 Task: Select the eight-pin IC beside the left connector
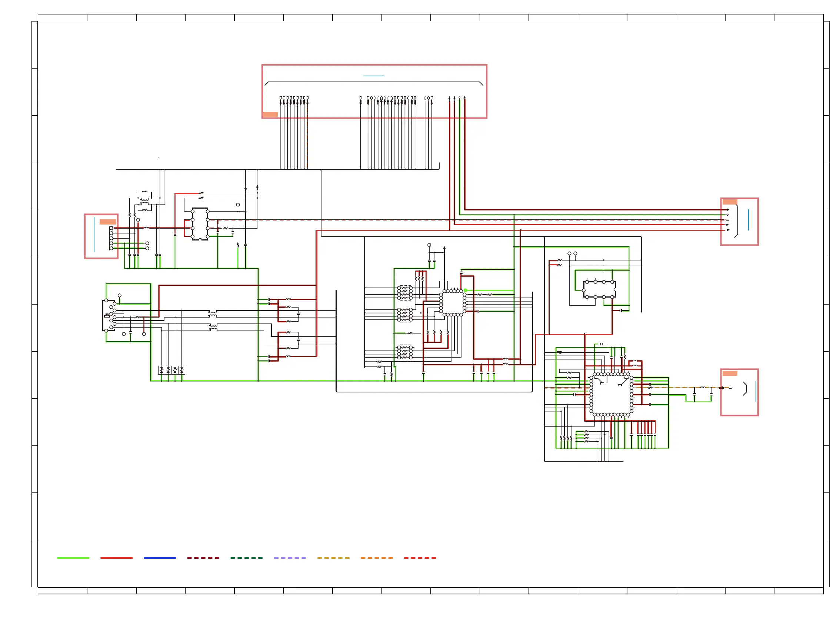(200, 224)
